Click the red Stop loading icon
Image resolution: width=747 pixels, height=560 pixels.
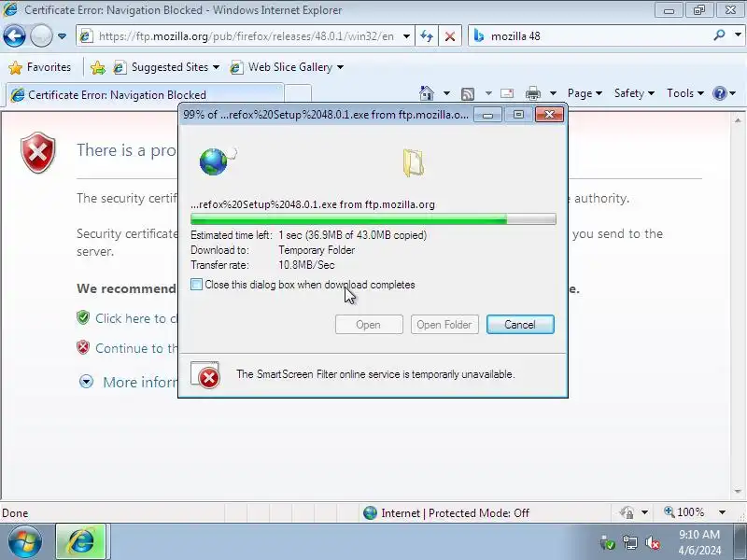click(x=450, y=36)
